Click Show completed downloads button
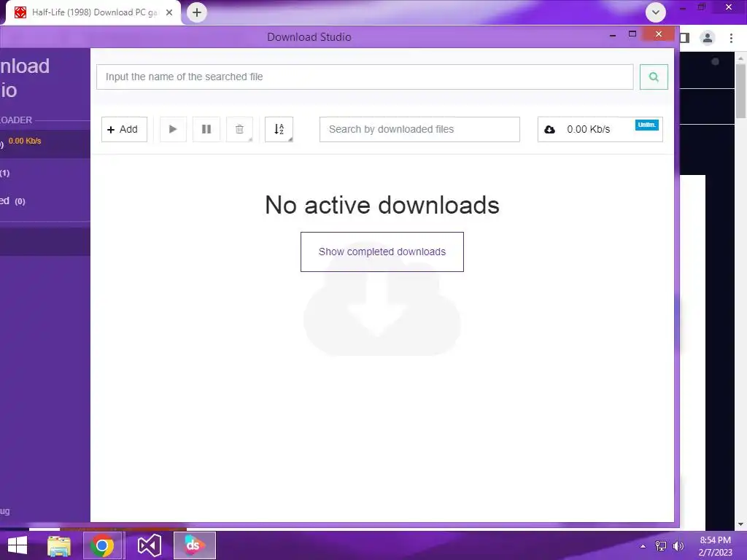 (x=382, y=252)
